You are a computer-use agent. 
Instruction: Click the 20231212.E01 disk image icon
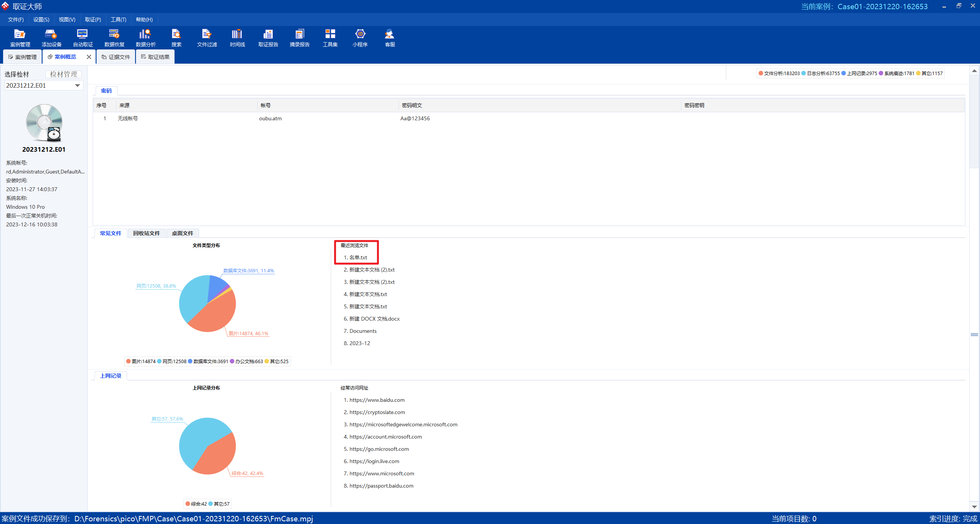pyautogui.click(x=44, y=123)
